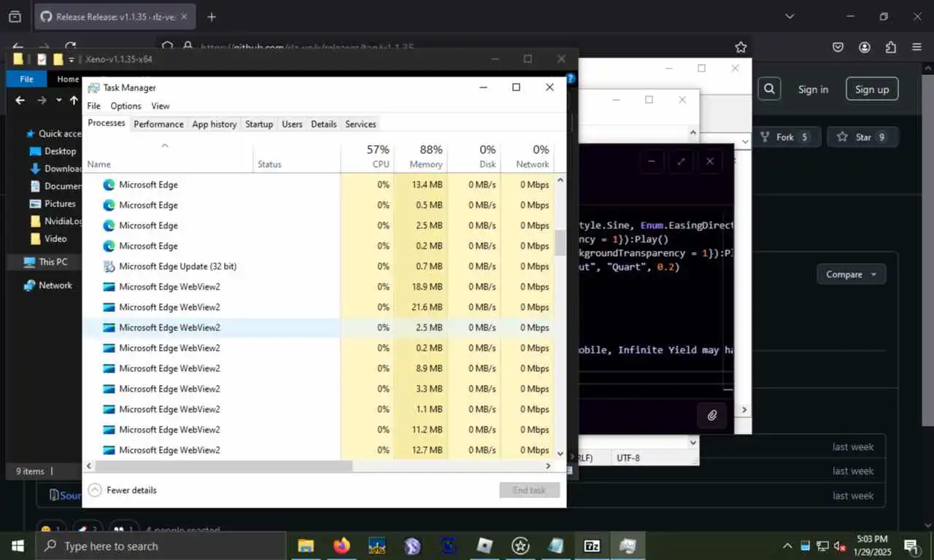Viewport: 934px width, 560px height.
Task: Open Task Manager Options menu
Action: 126,106
